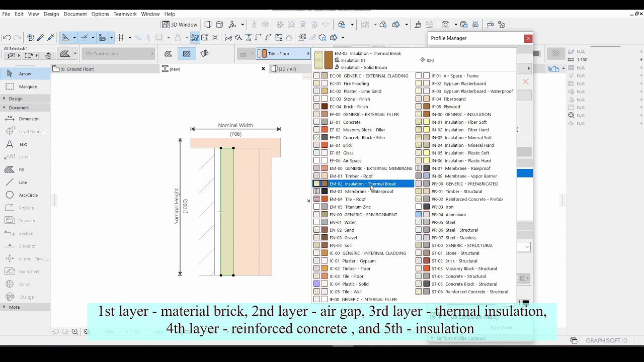Image resolution: width=644 pixels, height=362 pixels.
Task: Select the Line tool
Action: pos(25,183)
